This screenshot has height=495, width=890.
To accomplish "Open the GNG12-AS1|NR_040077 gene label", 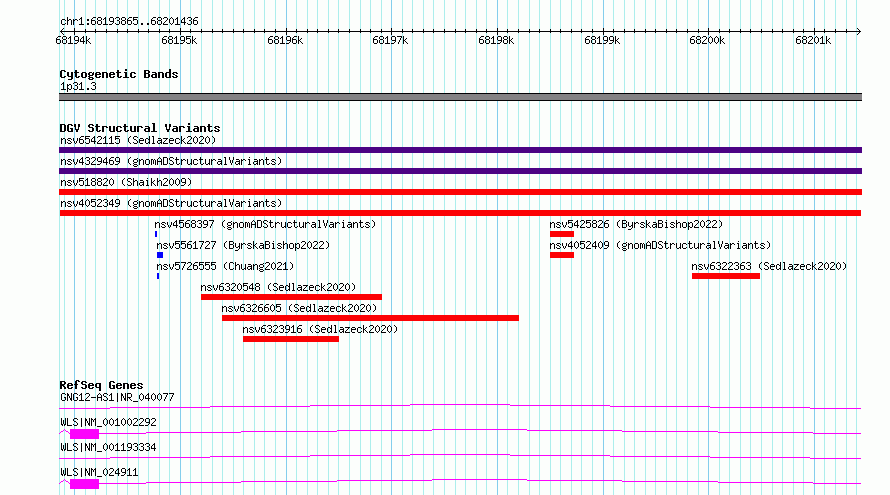I will tap(117, 397).
